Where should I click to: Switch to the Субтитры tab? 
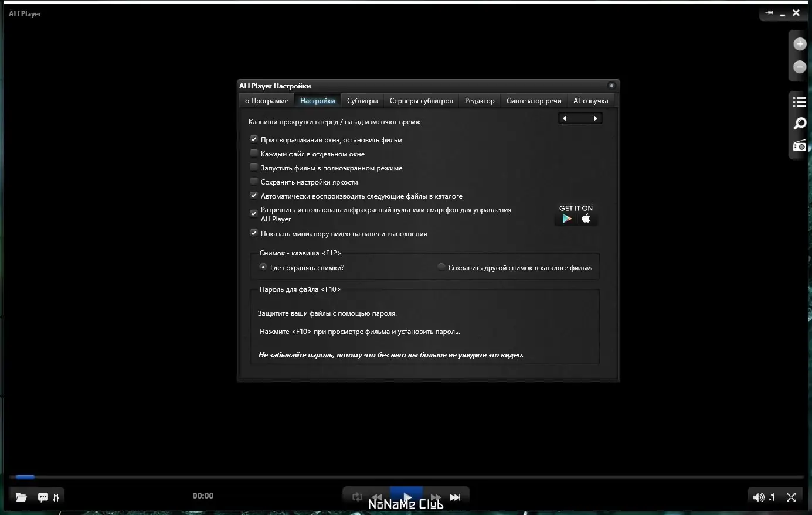[362, 101]
